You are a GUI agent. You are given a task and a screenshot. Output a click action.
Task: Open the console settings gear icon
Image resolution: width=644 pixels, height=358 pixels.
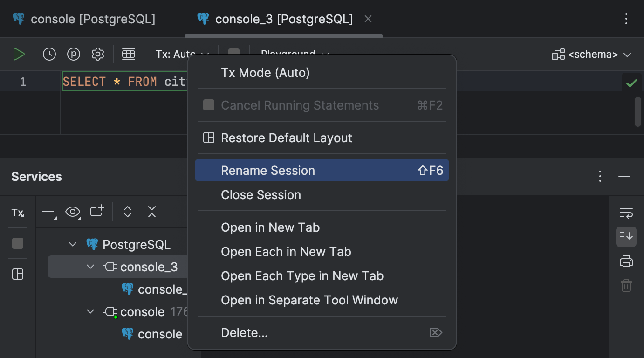(97, 54)
